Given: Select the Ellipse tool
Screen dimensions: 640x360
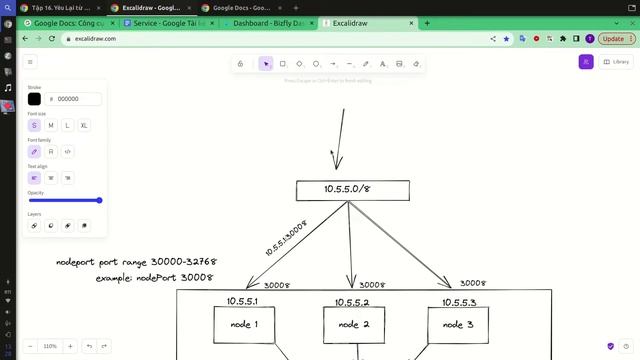Looking at the screenshot, I should (x=316, y=64).
